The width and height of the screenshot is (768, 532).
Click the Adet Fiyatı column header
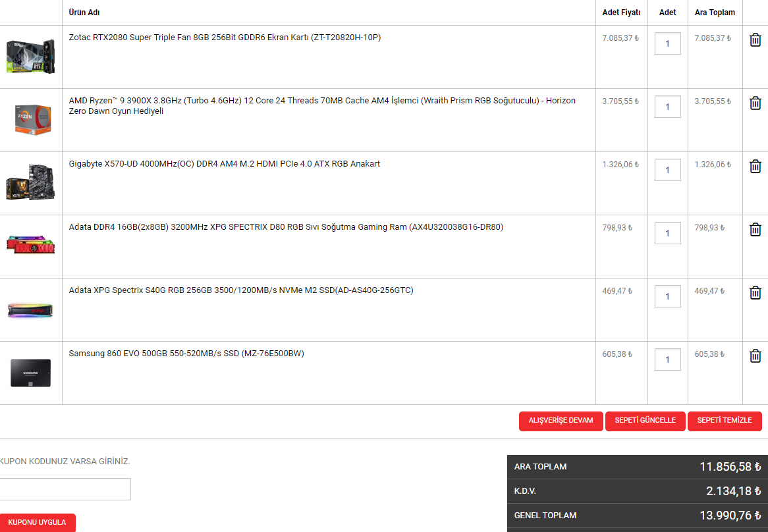[x=621, y=13]
